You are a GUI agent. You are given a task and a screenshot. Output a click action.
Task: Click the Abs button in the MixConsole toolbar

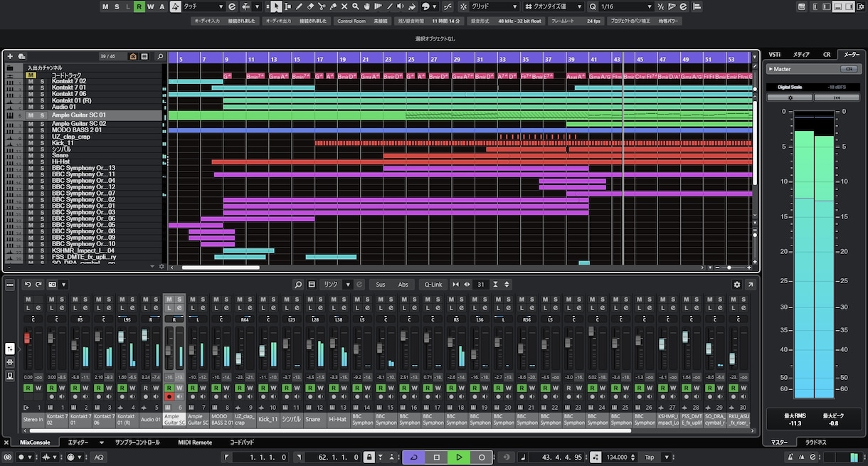(403, 285)
